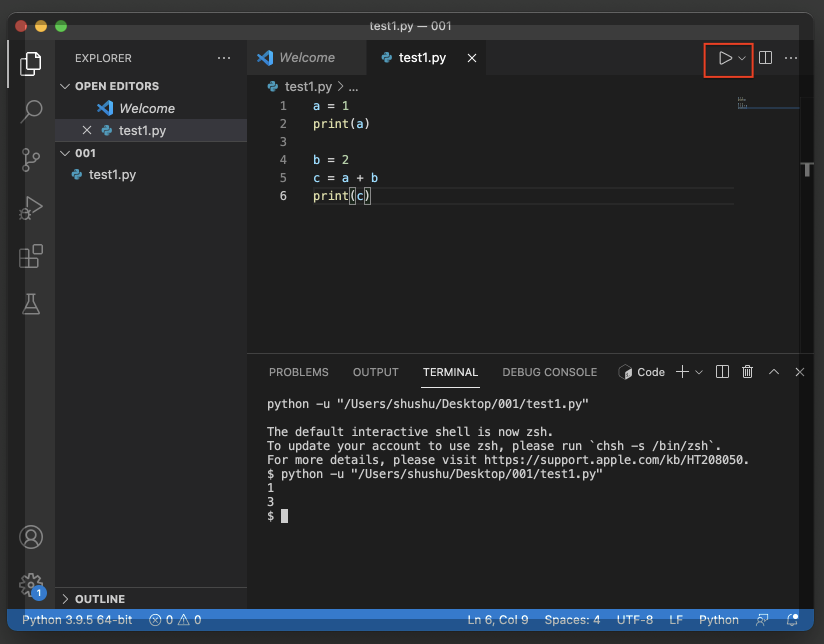This screenshot has height=644, width=824.
Task: Create a new terminal with plus icon
Action: (682, 371)
